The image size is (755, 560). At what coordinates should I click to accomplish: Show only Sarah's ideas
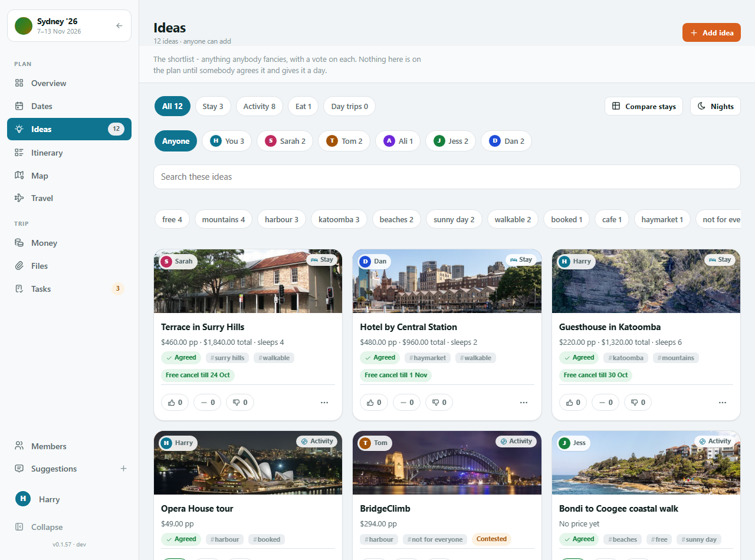click(285, 141)
